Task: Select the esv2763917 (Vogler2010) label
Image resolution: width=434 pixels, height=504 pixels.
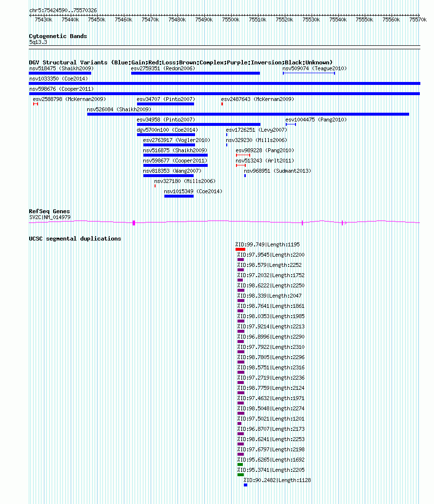Action: [x=177, y=141]
